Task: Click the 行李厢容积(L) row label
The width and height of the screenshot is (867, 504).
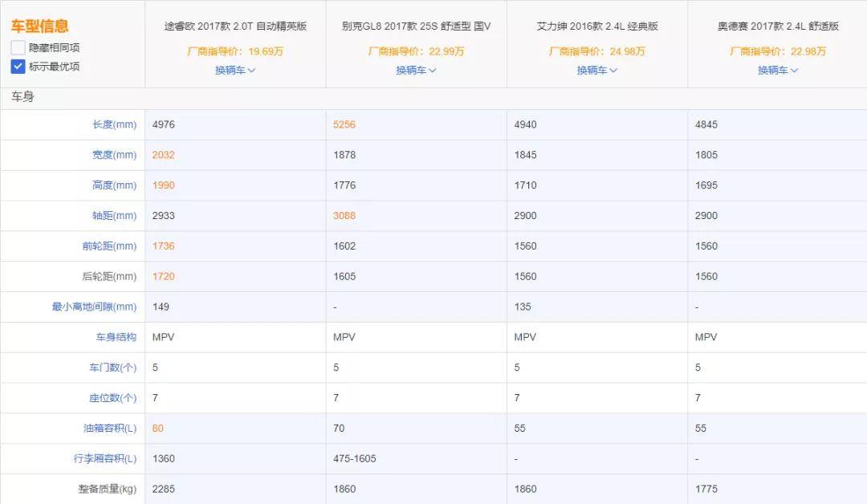Action: pos(105,459)
